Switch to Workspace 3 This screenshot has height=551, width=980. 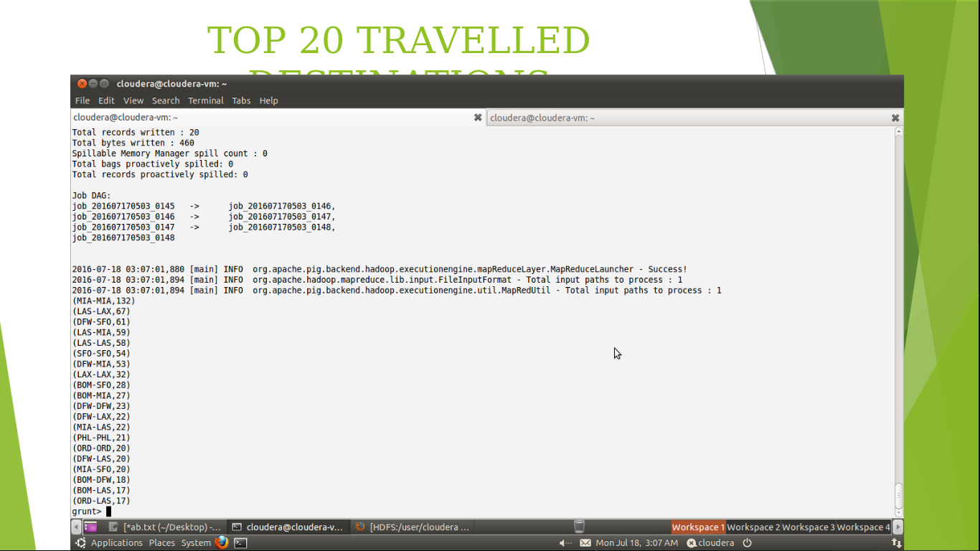tap(809, 527)
